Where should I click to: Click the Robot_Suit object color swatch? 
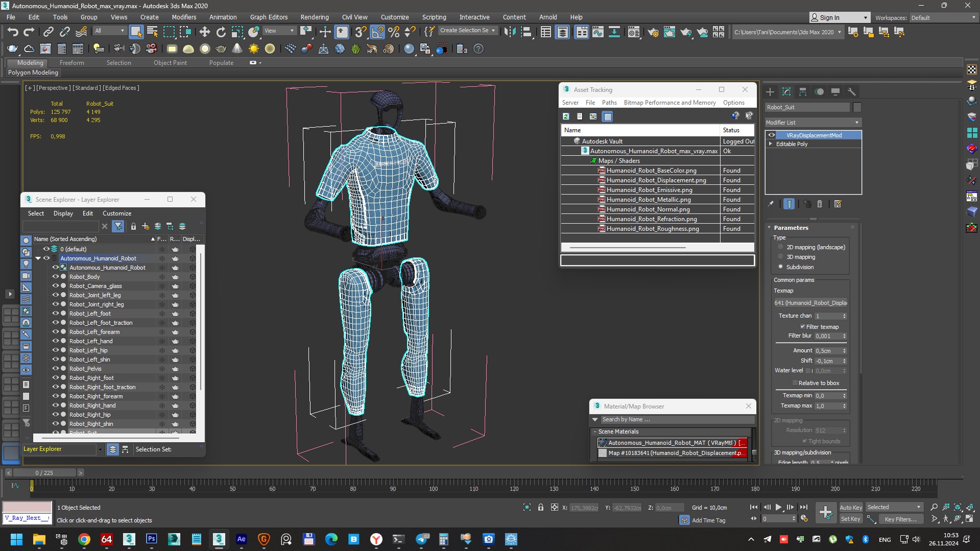(857, 107)
